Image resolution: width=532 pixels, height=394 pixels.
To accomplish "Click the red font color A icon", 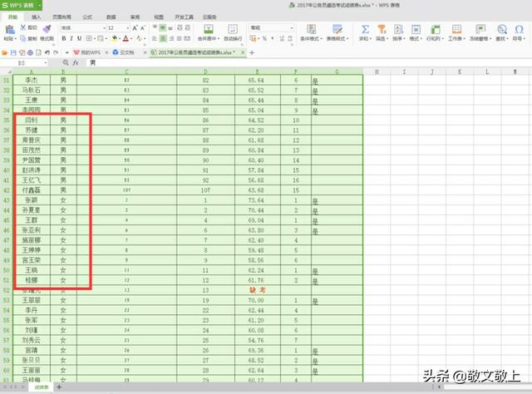I will [x=126, y=38].
